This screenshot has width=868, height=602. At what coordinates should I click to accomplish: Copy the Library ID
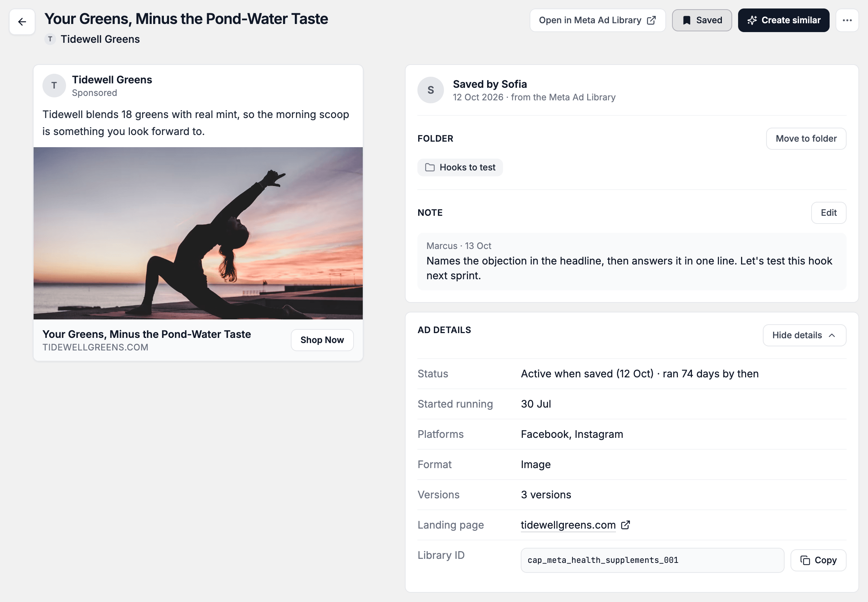(x=818, y=560)
